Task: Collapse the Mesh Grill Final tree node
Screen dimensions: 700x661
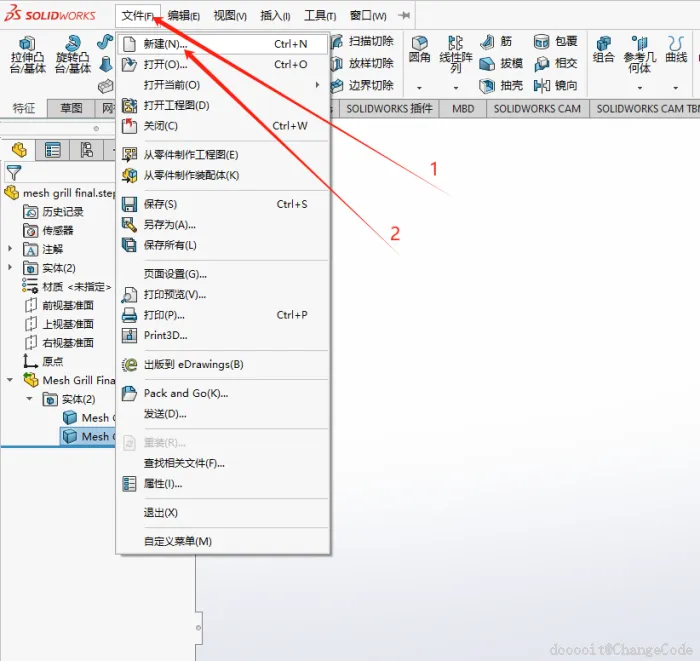Action: click(10, 380)
